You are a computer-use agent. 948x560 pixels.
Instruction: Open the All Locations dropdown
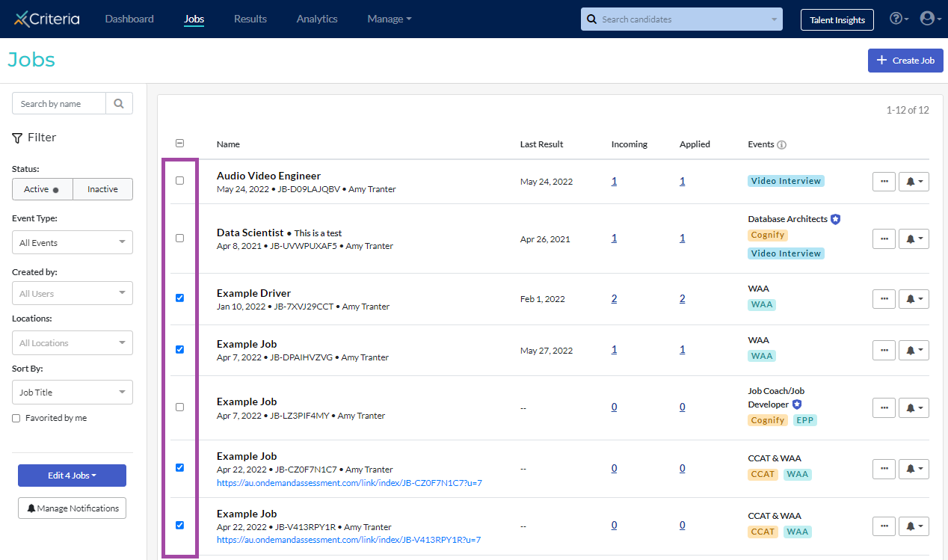click(73, 342)
